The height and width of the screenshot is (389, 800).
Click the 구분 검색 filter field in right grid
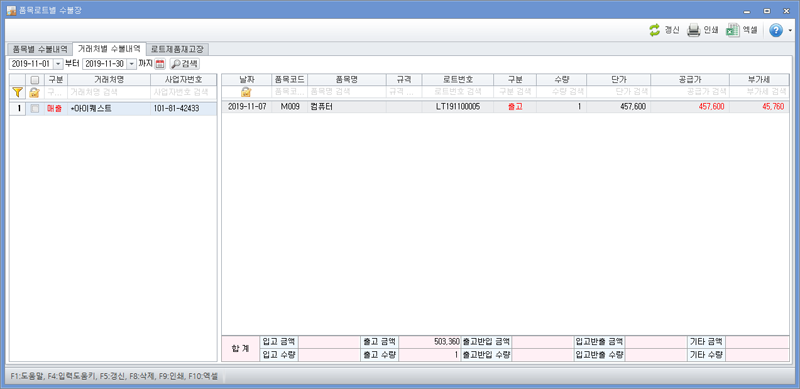515,92
